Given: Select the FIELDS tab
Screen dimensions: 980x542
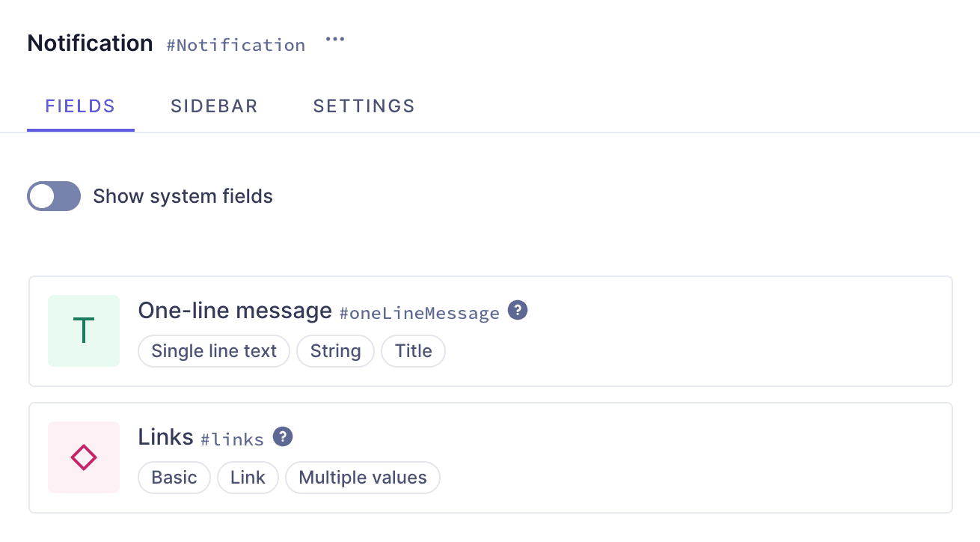Looking at the screenshot, I should pyautogui.click(x=80, y=106).
